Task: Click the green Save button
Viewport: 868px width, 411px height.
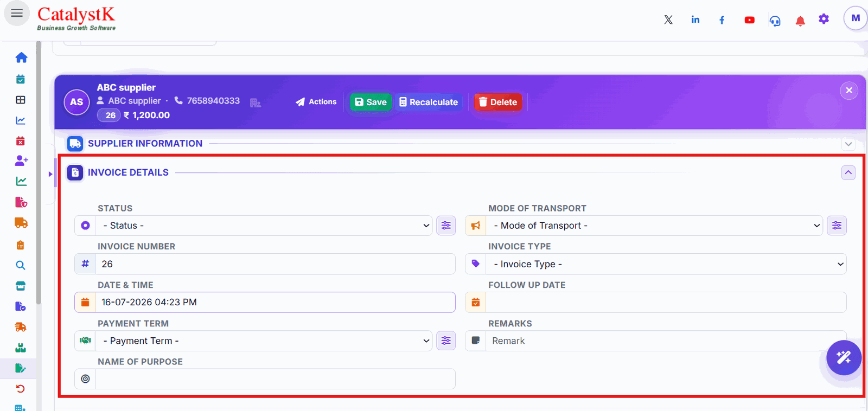Action: click(x=371, y=102)
